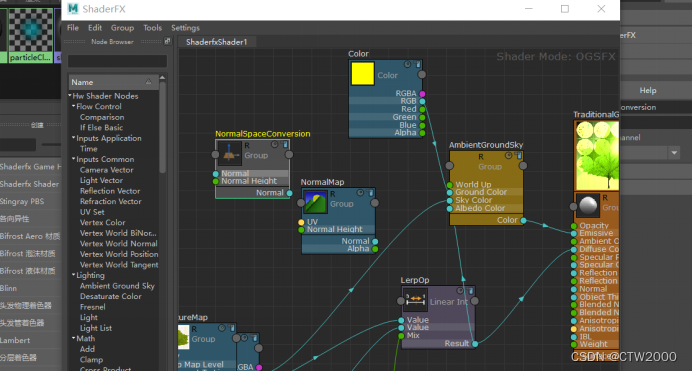Click the Node Browser float panel icon
Viewport: 693px width, 372px height.
point(168,41)
